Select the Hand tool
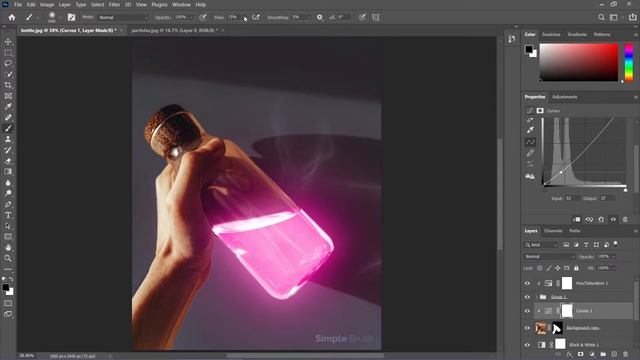Screen dimensions: 640x360 click(x=8, y=247)
